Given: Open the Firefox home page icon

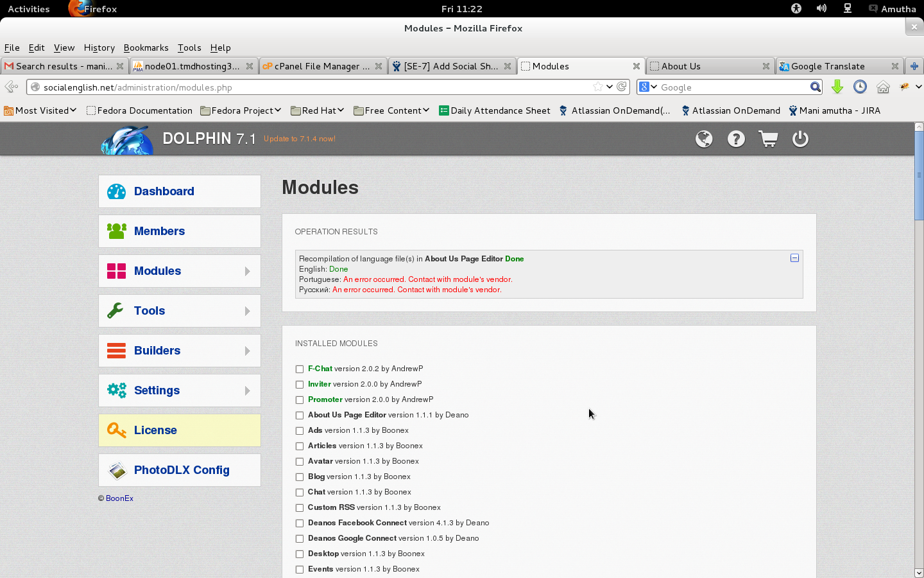Looking at the screenshot, I should 883,87.
